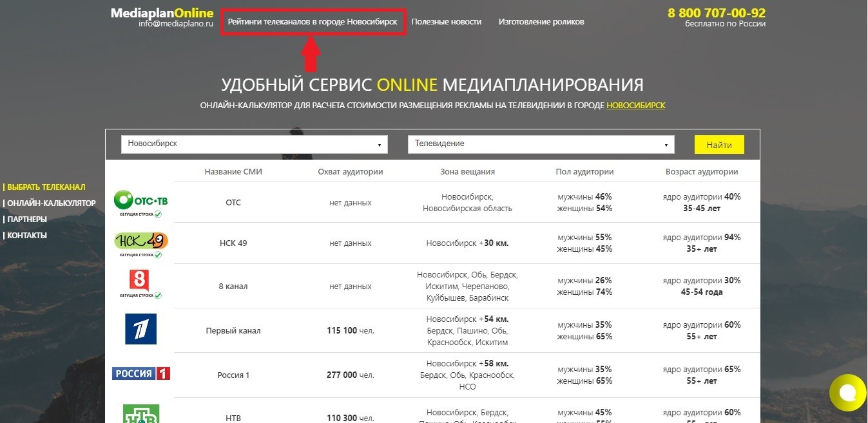Viewport: 868px width, 423px height.
Task: Click БЕГУЩАЯ СТРОКА label under HCK 49 logo
Action: (137, 255)
